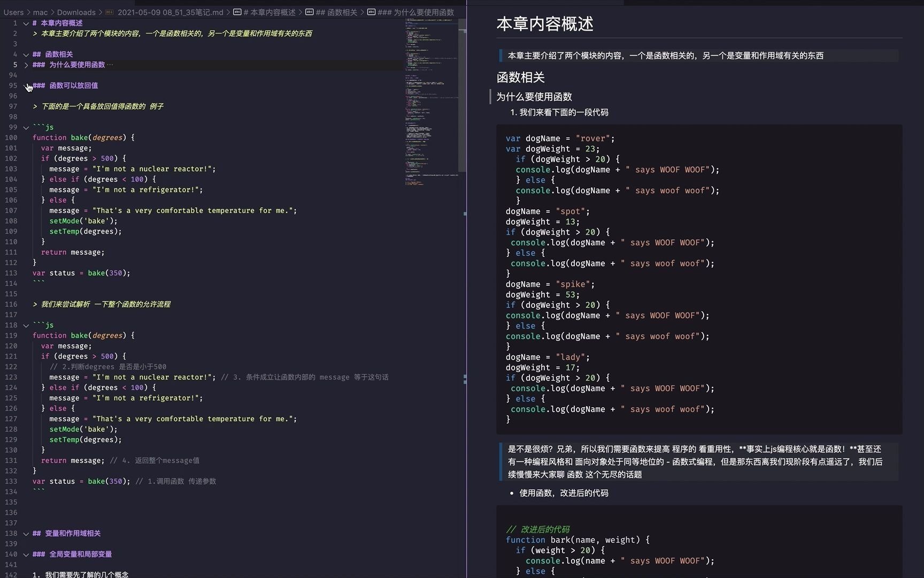Viewport: 924px width, 578px height.
Task: Collapse the ### 全局变量和局部变量 section on line 140
Action: pyautogui.click(x=26, y=554)
